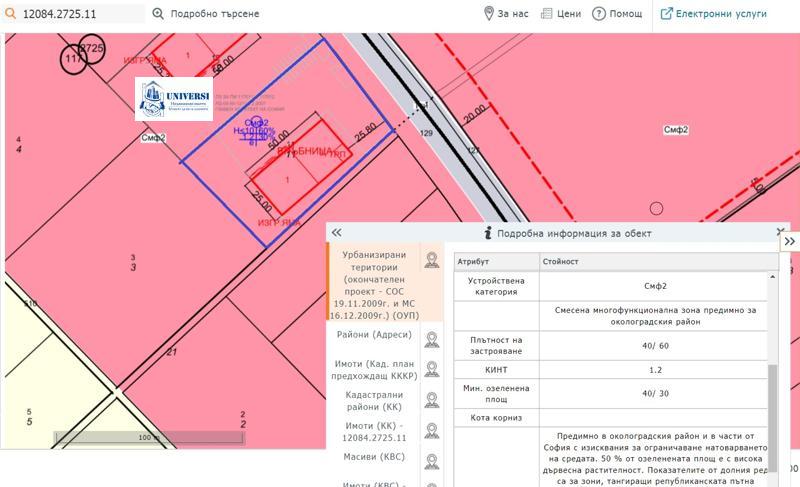Click map pin icon beside Имоти (КК) 12084.2725.11
The height and width of the screenshot is (487, 800).
[x=431, y=431]
